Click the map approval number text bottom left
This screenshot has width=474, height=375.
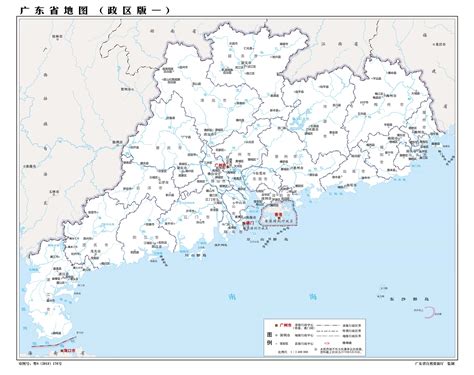(x=41, y=363)
